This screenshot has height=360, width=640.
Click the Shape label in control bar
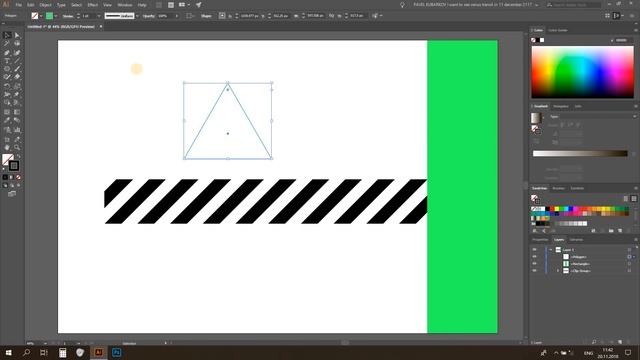point(206,16)
